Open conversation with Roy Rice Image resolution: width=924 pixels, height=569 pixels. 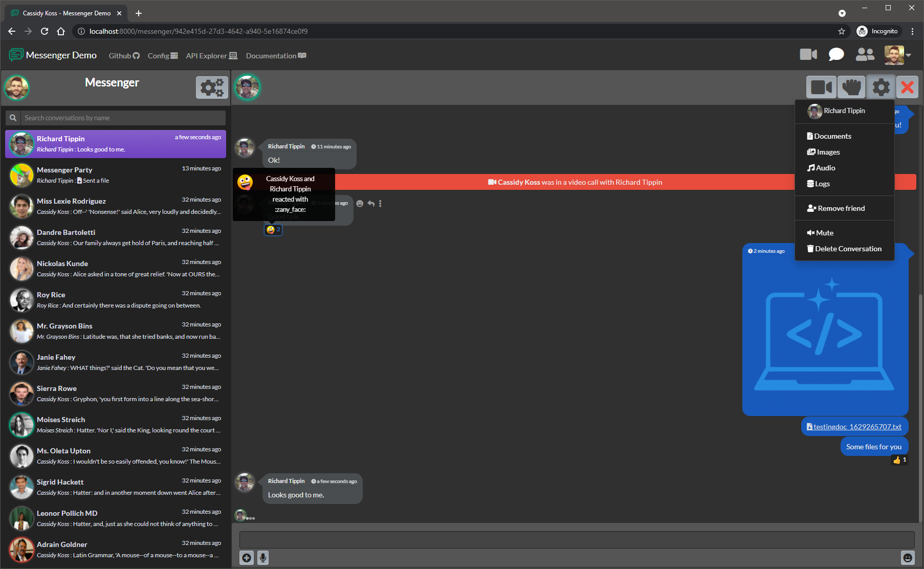click(x=116, y=300)
